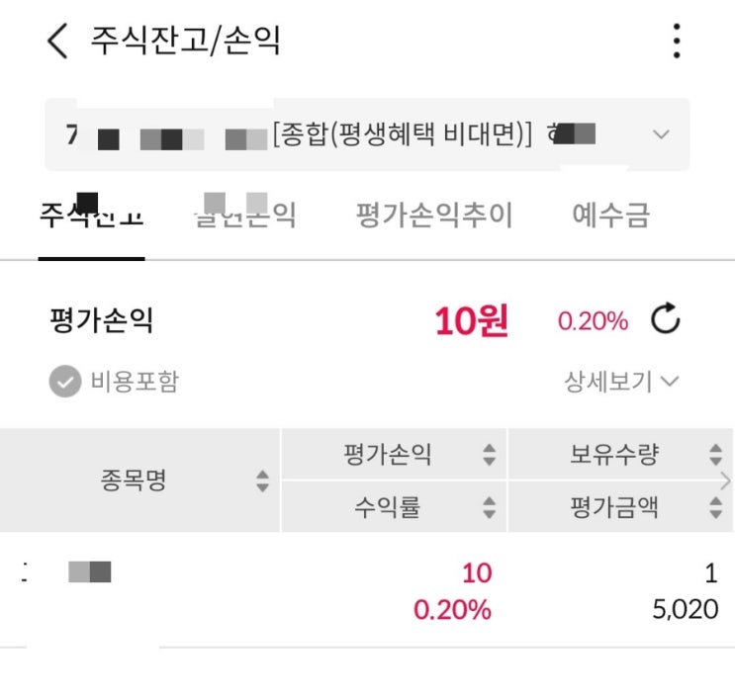
Task: Select the 주식잔고 tab
Action: pyautogui.click(x=91, y=217)
